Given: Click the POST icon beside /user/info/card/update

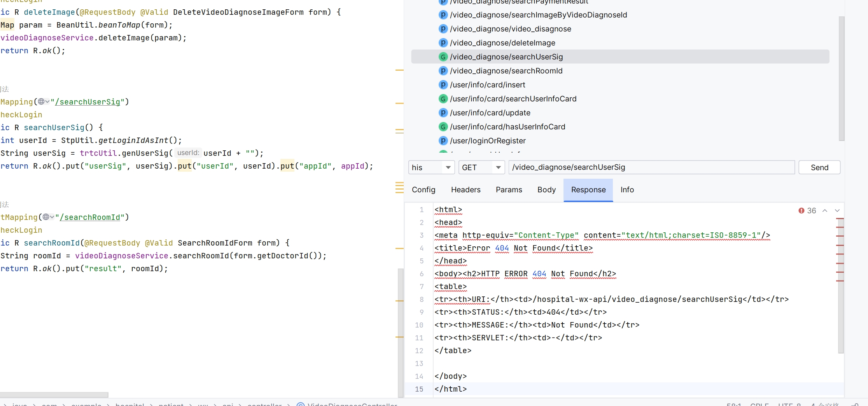Looking at the screenshot, I should point(443,113).
